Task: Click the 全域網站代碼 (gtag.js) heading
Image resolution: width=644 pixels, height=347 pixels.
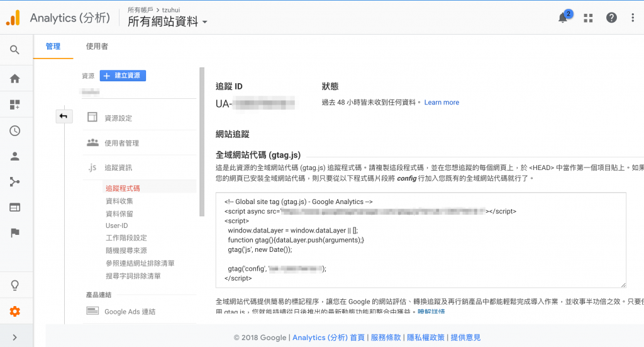Action: click(258, 155)
